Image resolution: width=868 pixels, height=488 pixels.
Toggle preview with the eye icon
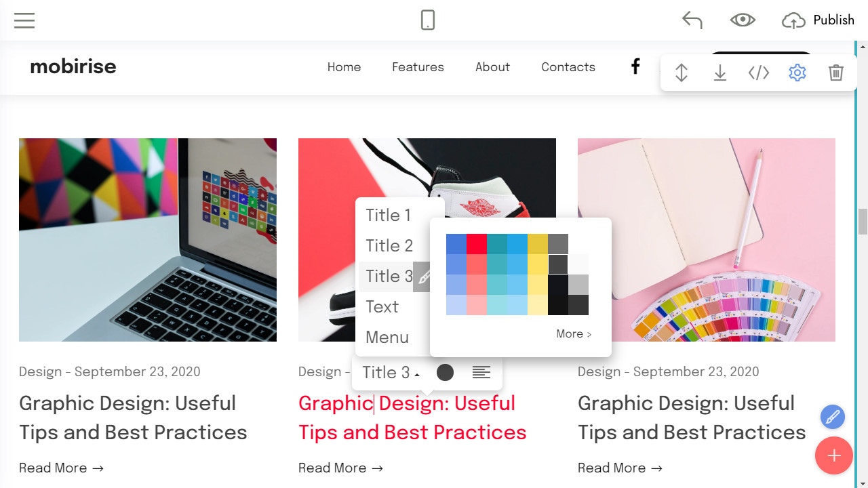743,20
